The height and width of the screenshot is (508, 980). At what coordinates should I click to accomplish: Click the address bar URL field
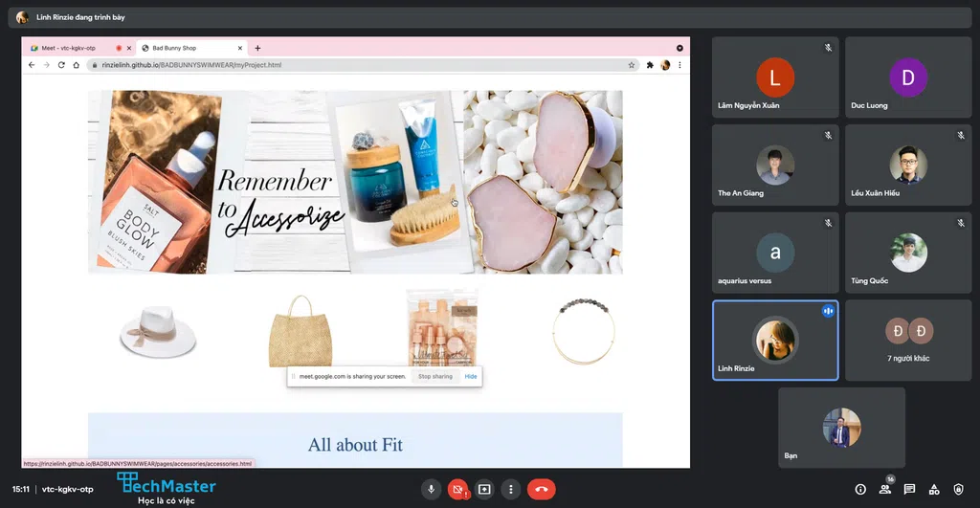363,65
